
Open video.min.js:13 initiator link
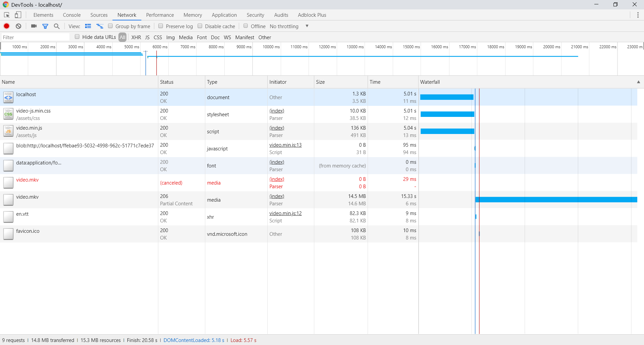click(285, 145)
